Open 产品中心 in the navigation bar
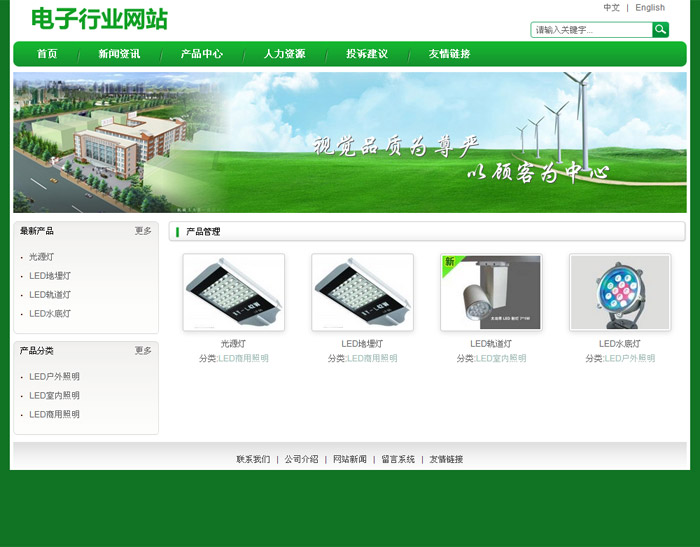Viewport: 700px width, 547px height. click(201, 54)
